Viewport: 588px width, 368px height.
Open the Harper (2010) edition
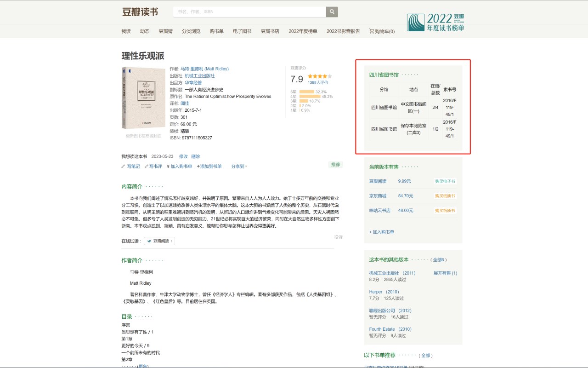pyautogui.click(x=384, y=292)
